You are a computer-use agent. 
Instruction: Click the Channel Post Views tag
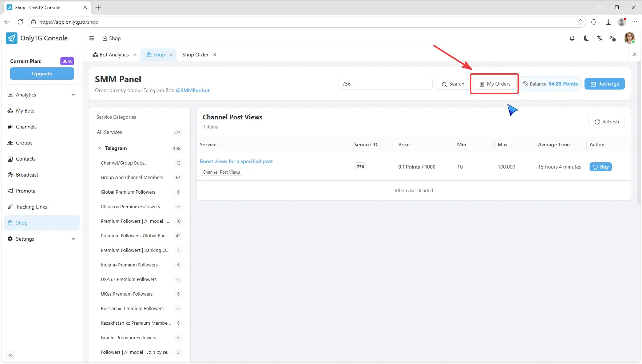(221, 172)
